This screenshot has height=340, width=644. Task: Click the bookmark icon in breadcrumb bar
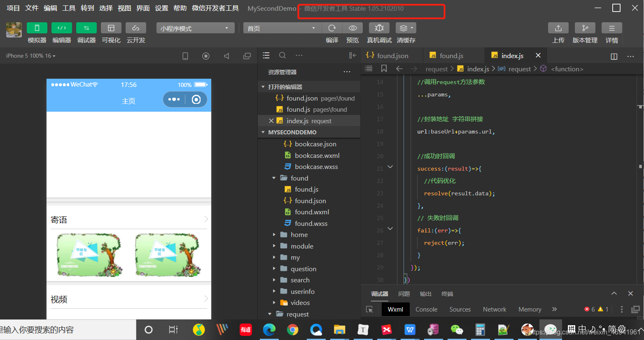384,68
